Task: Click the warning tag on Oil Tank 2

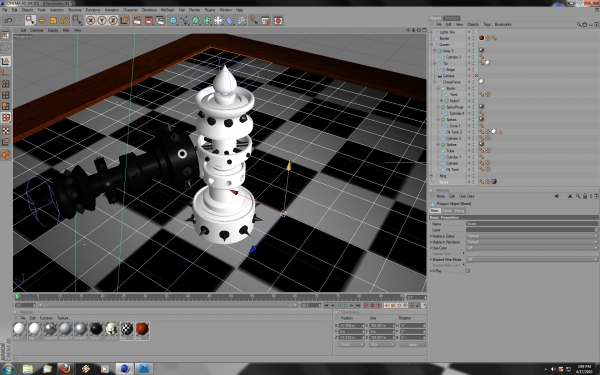Action: click(500, 132)
